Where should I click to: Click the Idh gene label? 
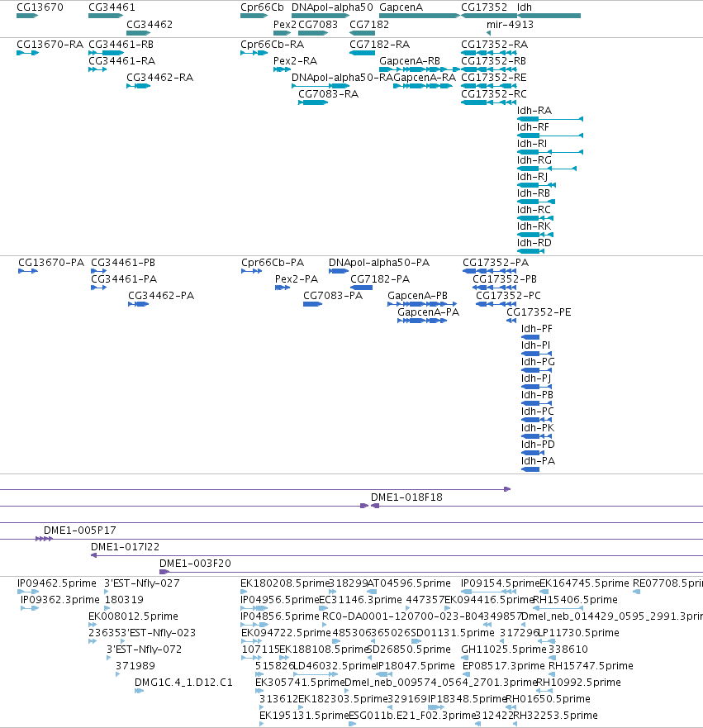pos(525,7)
